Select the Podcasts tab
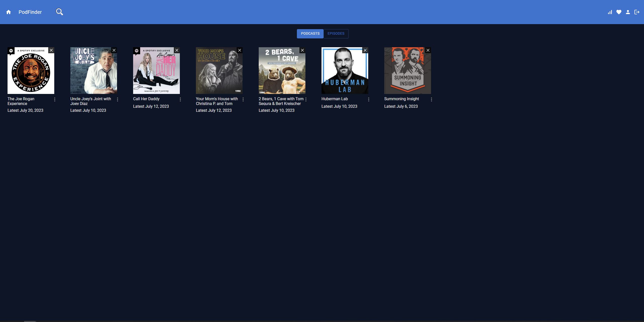 click(310, 34)
